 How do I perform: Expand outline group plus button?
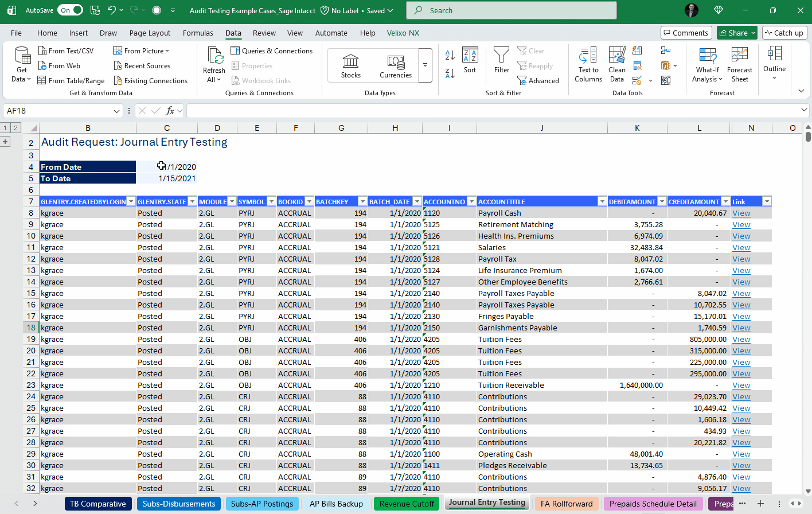pyautogui.click(x=5, y=142)
